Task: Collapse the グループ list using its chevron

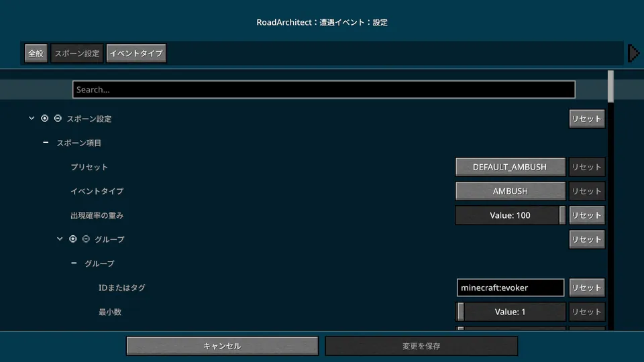Action: 60,239
